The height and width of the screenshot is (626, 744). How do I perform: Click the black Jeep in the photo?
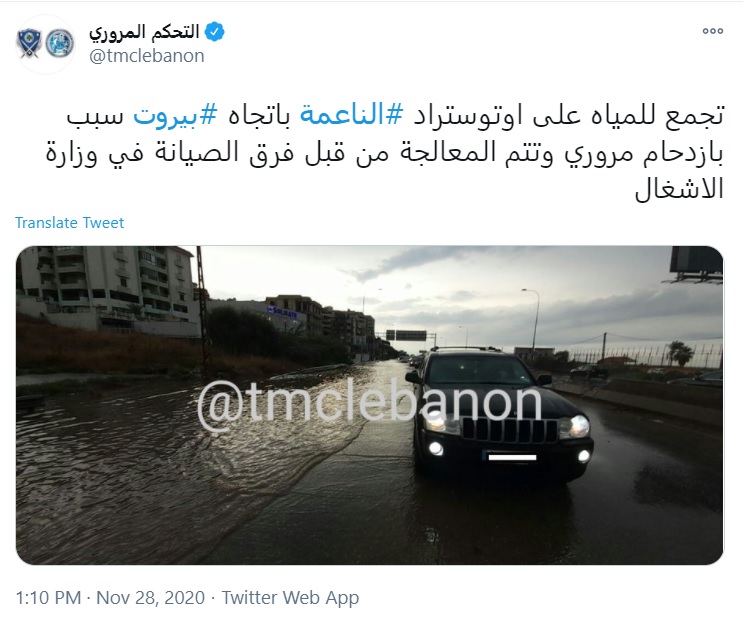pos(501,413)
